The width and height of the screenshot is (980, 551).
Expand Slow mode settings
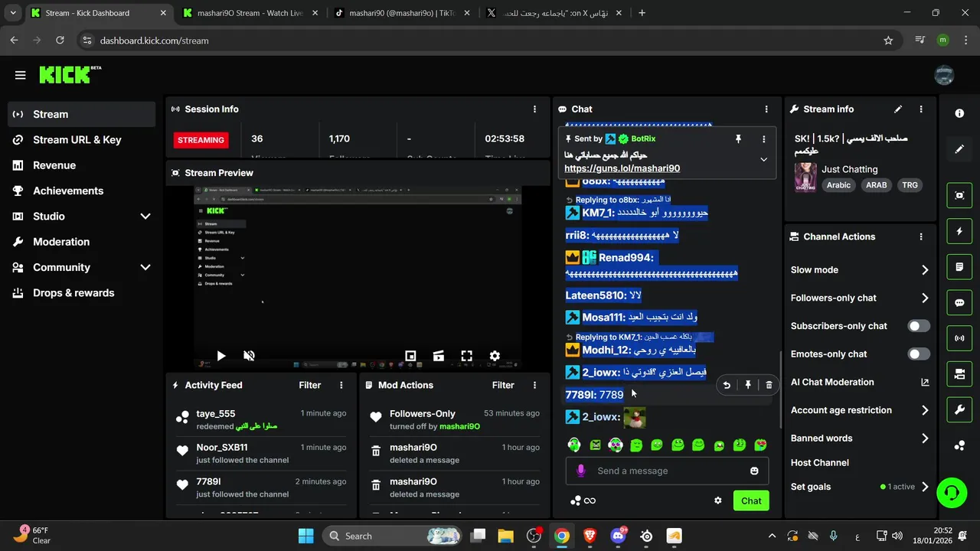[925, 270]
